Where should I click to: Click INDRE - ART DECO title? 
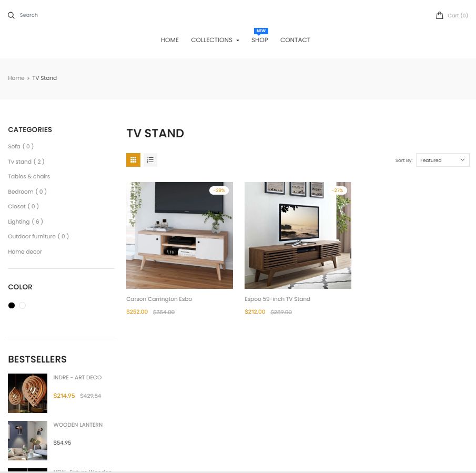(77, 377)
